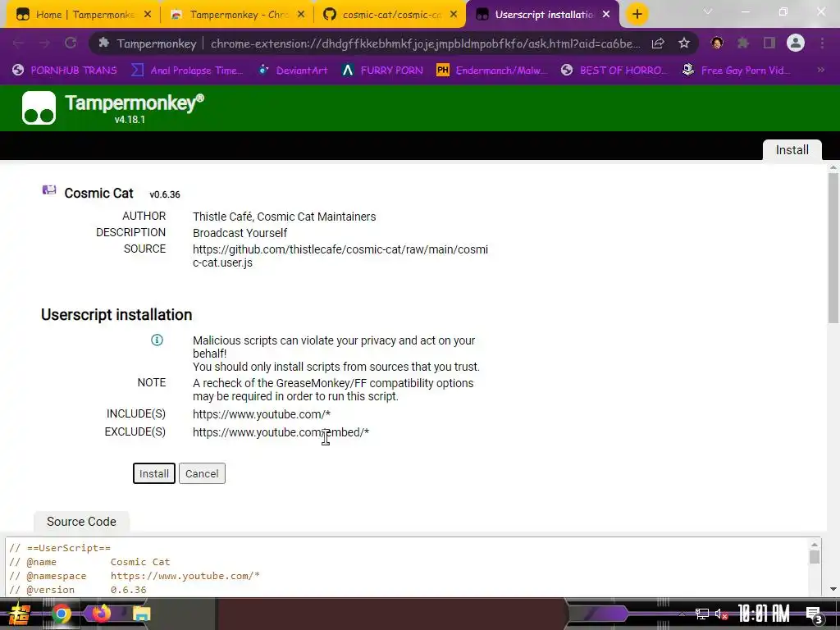
Task: Open the Install tab at top right
Action: (792, 150)
